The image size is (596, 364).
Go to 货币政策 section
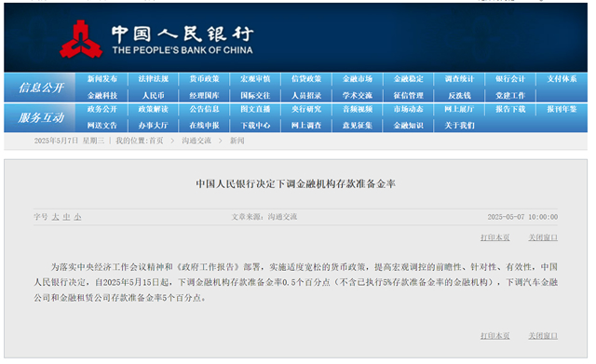tap(205, 79)
